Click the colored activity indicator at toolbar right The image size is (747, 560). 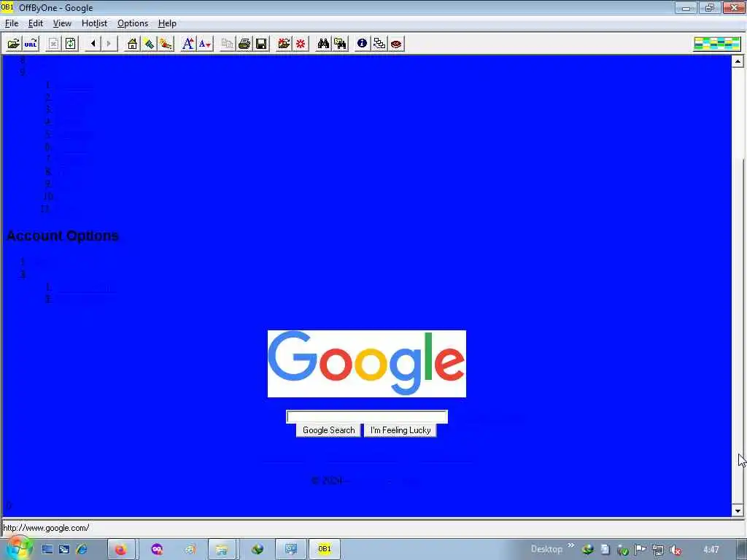[x=717, y=44]
